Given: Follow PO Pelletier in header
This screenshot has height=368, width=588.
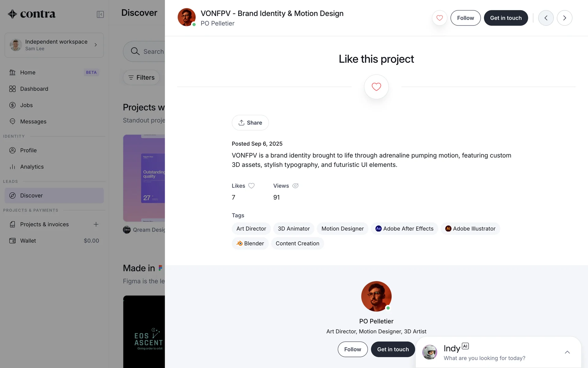Looking at the screenshot, I should (x=465, y=18).
